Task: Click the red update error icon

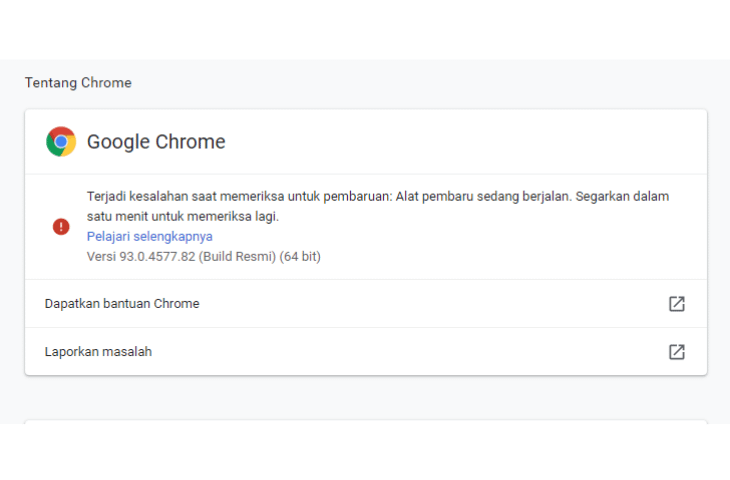Action: [61, 227]
